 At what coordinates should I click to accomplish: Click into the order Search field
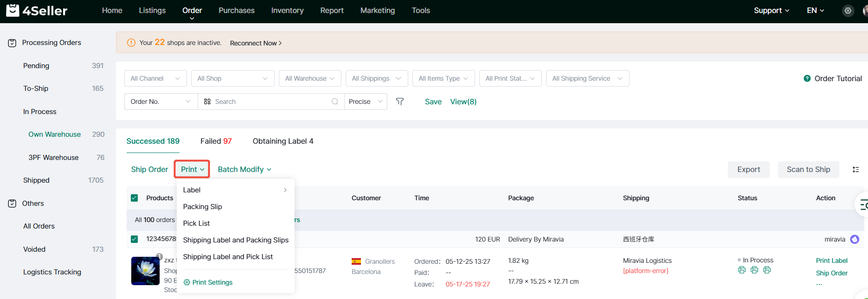coord(271,102)
